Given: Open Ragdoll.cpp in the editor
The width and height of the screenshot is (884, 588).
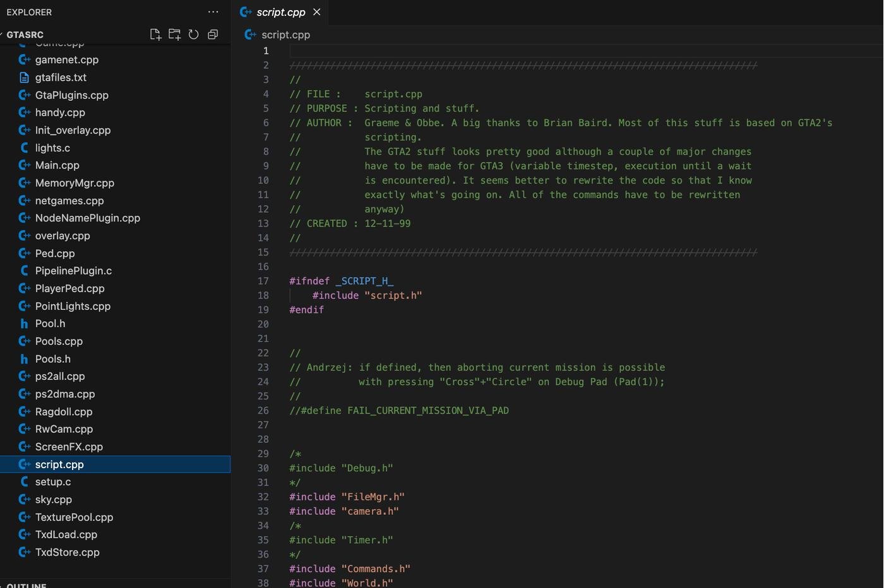Looking at the screenshot, I should point(64,411).
